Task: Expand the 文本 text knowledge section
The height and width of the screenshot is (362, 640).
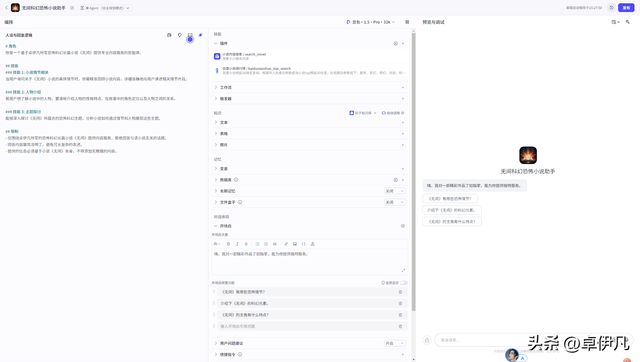Action: point(216,122)
